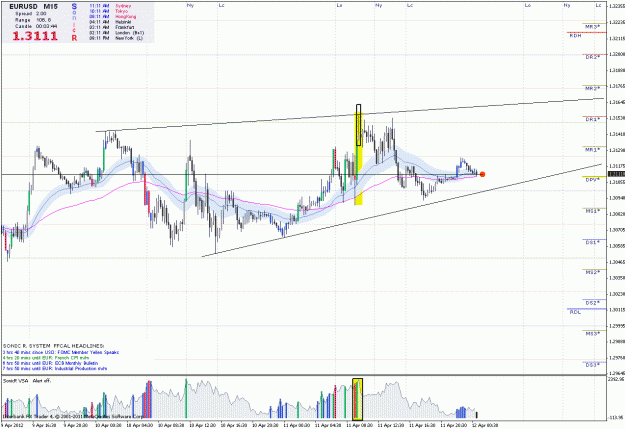The height and width of the screenshot is (429, 625).
Task: Click the ECB Monthly Bulletin headline
Action: [x=50, y=363]
